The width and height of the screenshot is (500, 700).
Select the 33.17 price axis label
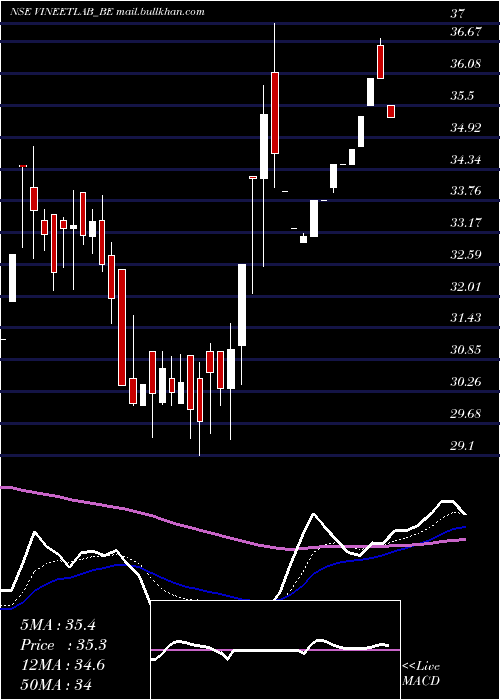(x=465, y=222)
